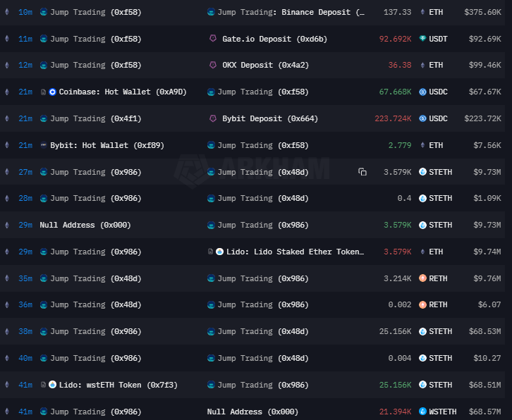Click the green amount 2.779

tap(400, 145)
